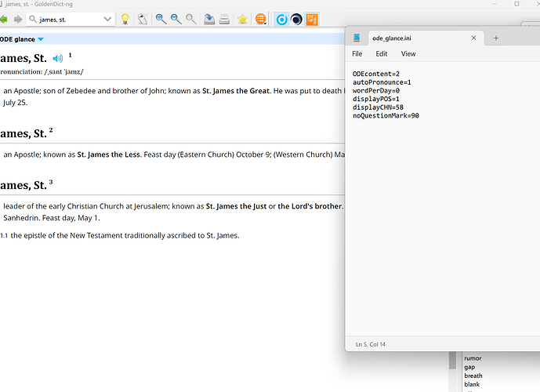Select gap in the word list
The width and height of the screenshot is (540, 392).
(x=469, y=367)
